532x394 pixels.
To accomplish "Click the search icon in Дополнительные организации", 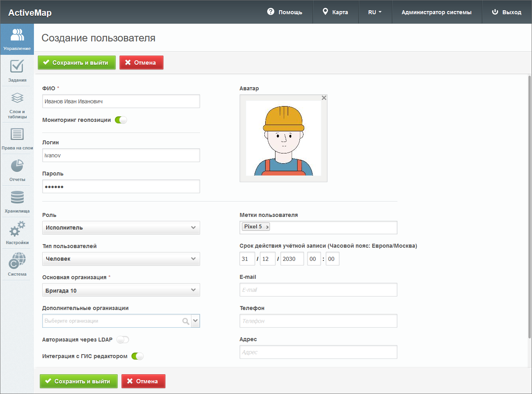I will [185, 321].
